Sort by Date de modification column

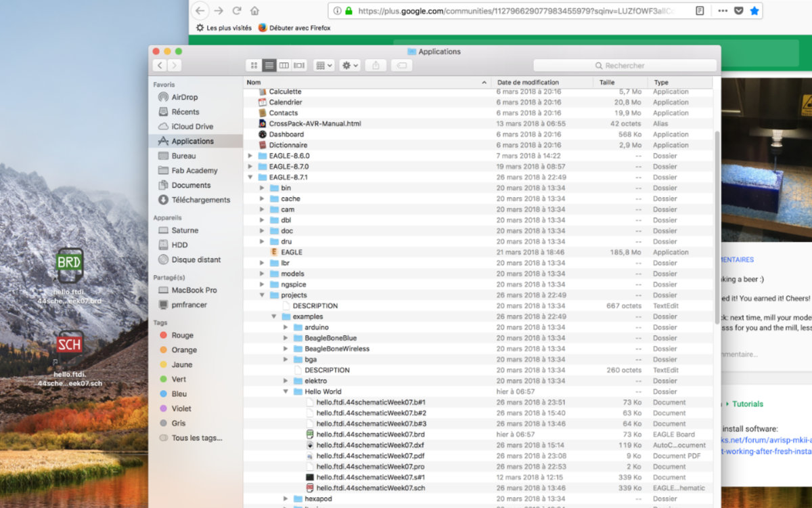point(543,82)
